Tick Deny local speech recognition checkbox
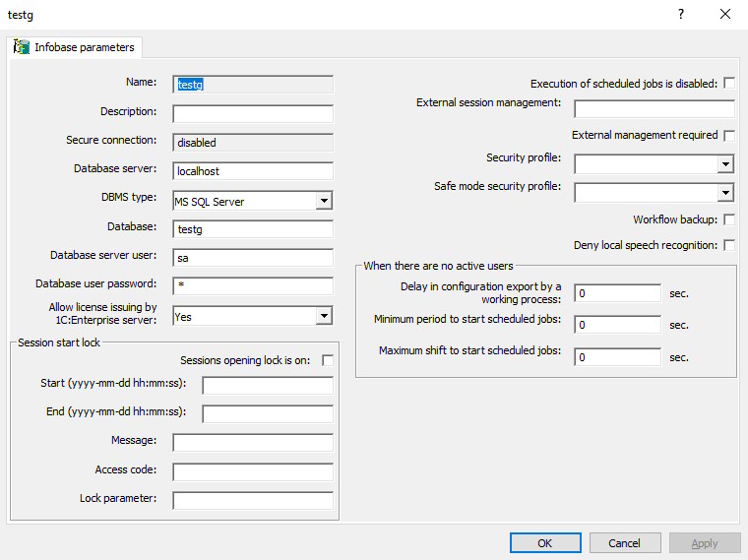 click(729, 245)
